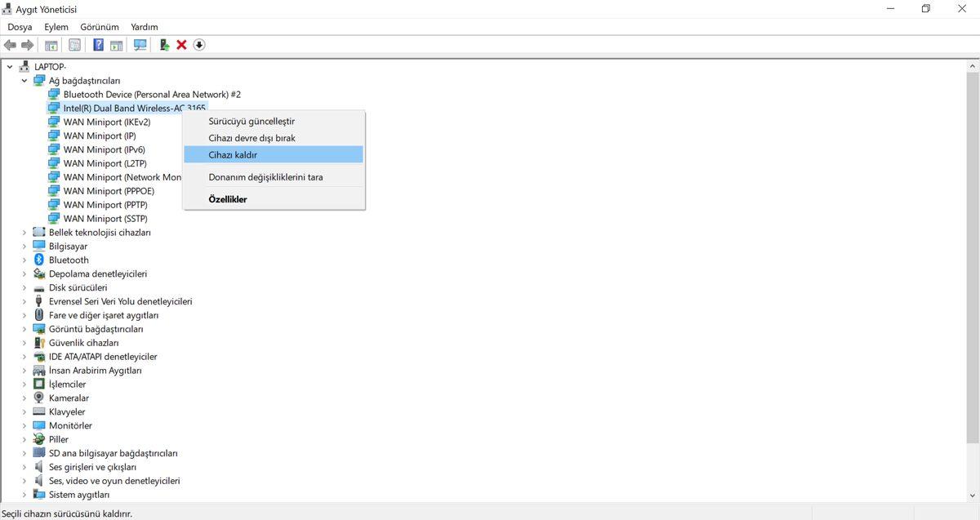Image resolution: width=980 pixels, height=520 pixels.
Task: Expand the Görüntü bağdaştırıcıları node
Action: [24, 329]
